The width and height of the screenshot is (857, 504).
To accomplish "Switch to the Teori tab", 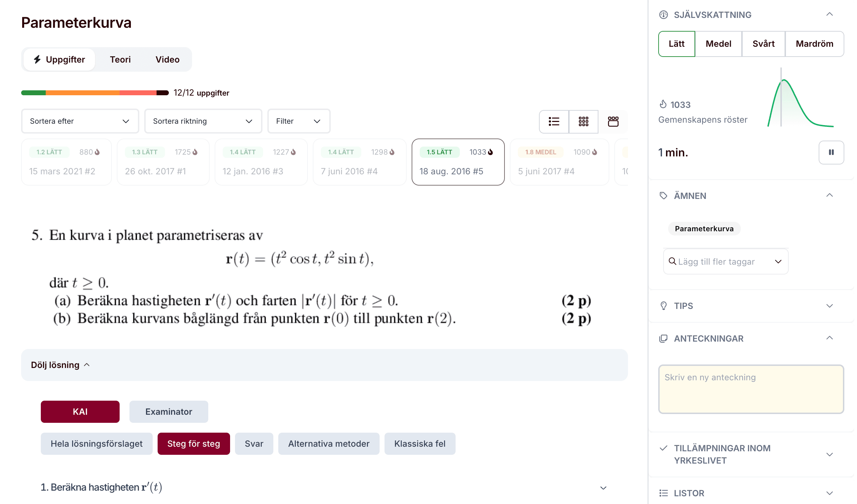I will [120, 60].
